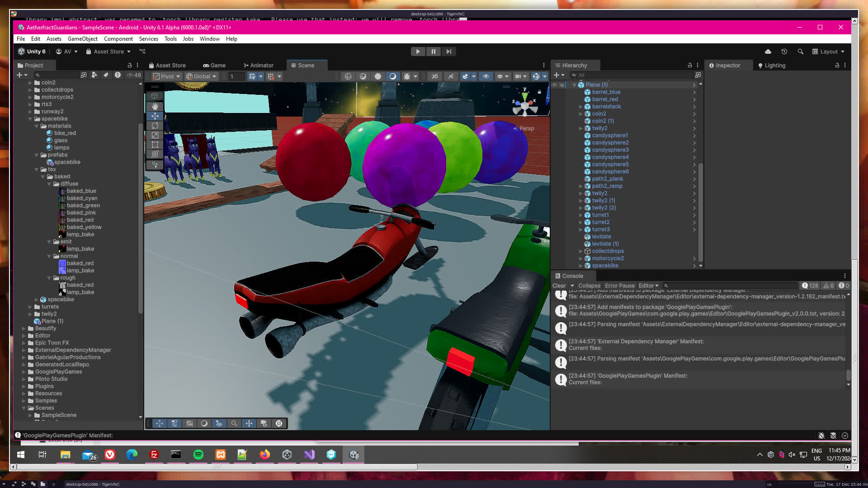
Task: Open the GameObject menu
Action: 82,39
